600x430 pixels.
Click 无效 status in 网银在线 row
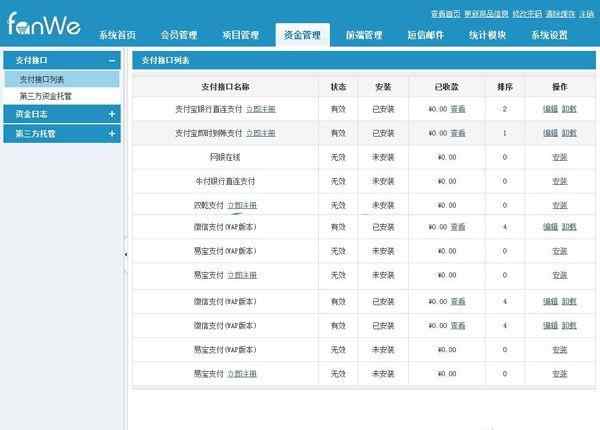tap(338, 157)
